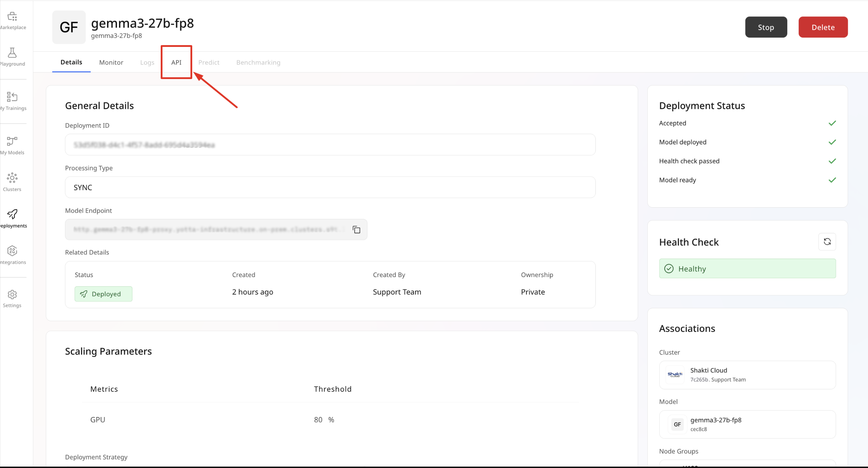Screen dimensions: 868x468
Task: Open My Models sidebar icon
Action: click(x=12, y=141)
